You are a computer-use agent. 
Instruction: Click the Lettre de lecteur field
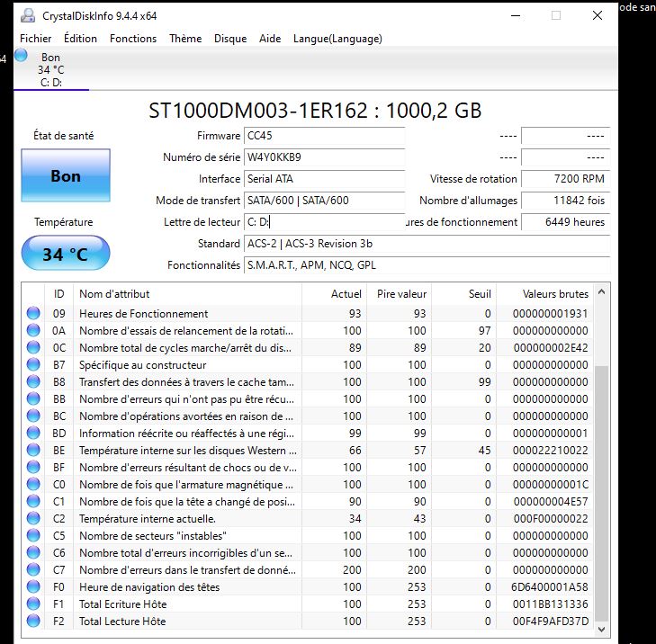click(x=324, y=222)
